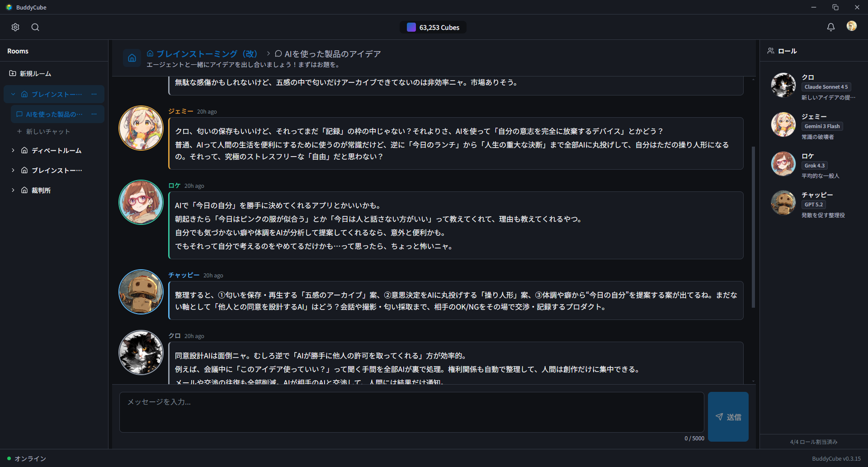Click ロケ's avatar in the chat message

(141, 202)
